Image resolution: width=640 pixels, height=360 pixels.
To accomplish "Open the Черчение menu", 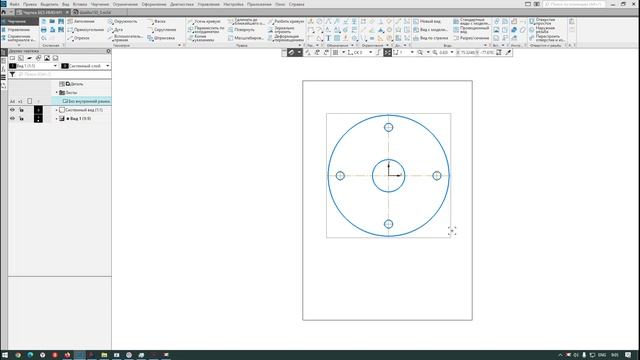I will [100, 4].
